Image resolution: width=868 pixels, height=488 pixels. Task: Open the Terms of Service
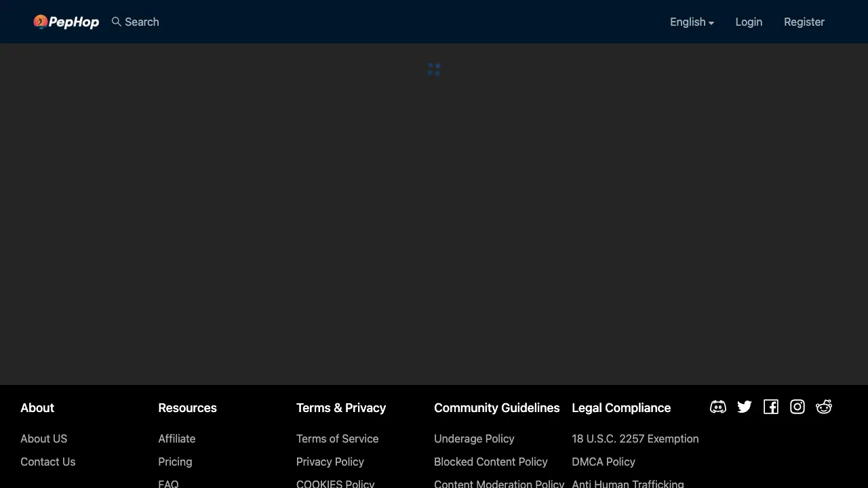[337, 439]
